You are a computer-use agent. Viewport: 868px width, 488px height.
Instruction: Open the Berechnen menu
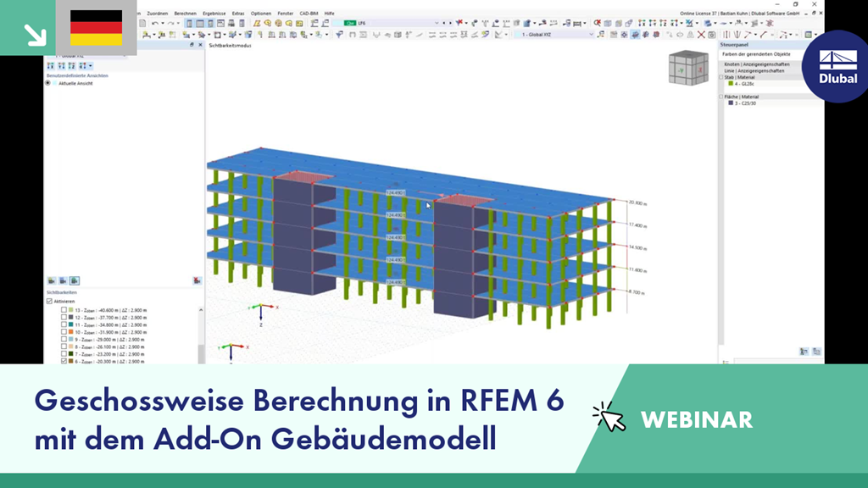(x=185, y=14)
